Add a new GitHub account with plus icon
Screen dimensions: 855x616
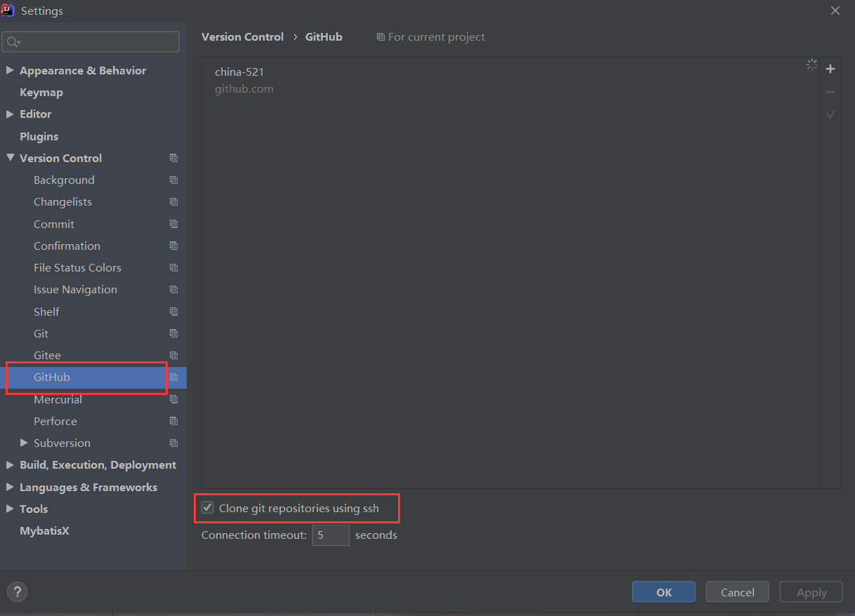pyautogui.click(x=830, y=69)
